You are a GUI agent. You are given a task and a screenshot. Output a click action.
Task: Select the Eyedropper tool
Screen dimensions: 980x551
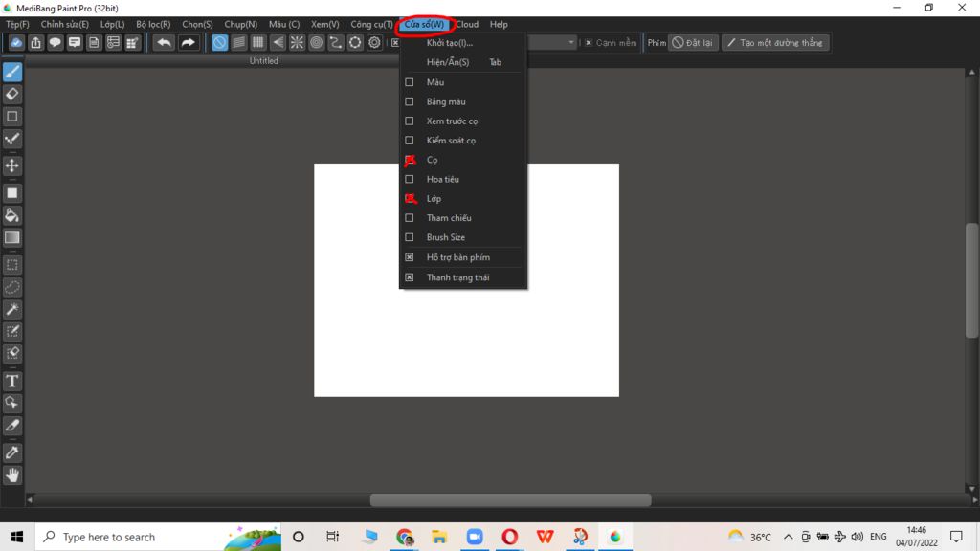12,452
